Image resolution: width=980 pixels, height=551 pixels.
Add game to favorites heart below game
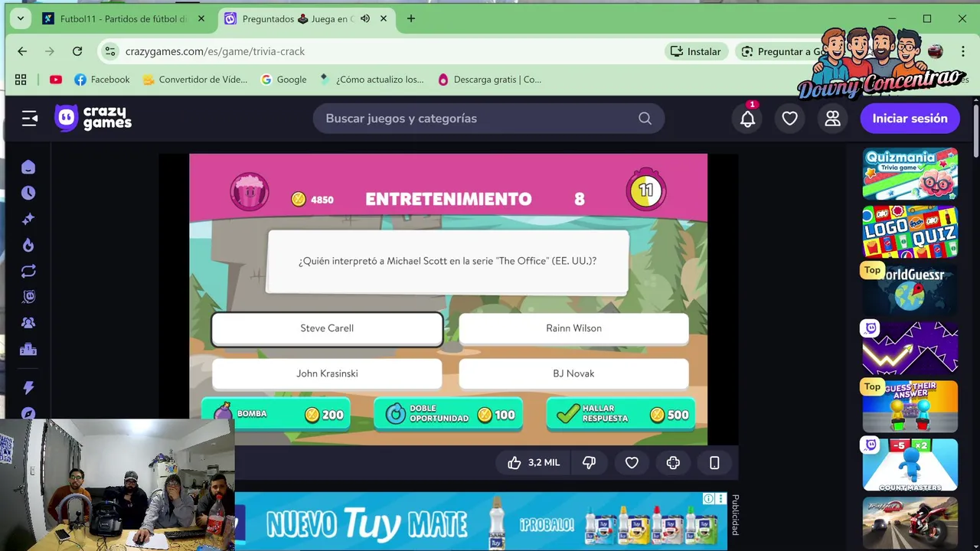[x=632, y=463]
